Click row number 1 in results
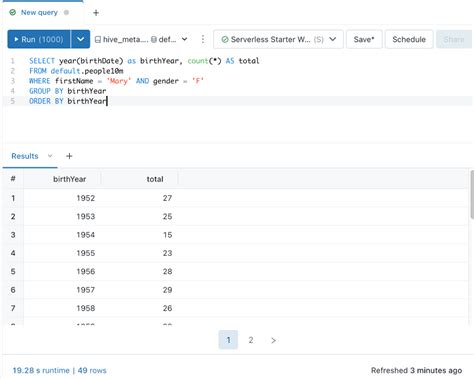Image resolution: width=474 pixels, height=379 pixels. (13, 198)
